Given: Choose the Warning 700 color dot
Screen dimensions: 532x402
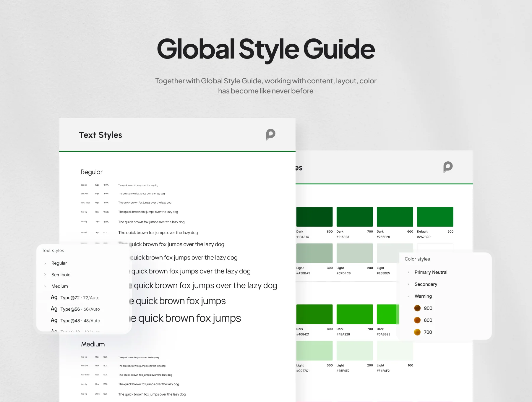Looking at the screenshot, I should pos(417,332).
